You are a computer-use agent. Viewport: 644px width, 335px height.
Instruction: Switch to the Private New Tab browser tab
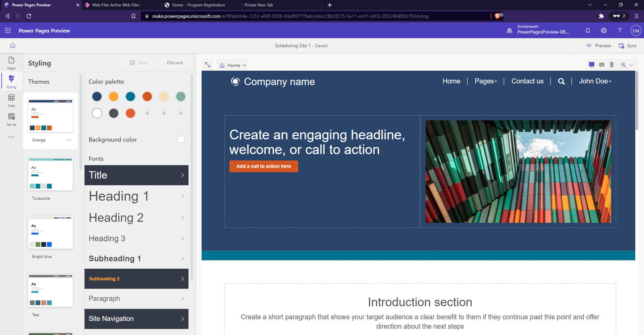282,5
